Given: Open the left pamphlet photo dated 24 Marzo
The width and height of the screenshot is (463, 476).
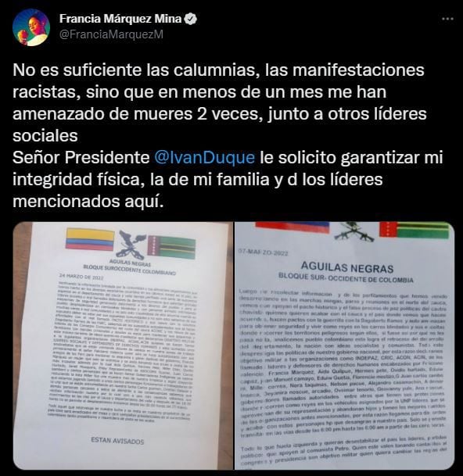Looking at the screenshot, I should tap(123, 345).
